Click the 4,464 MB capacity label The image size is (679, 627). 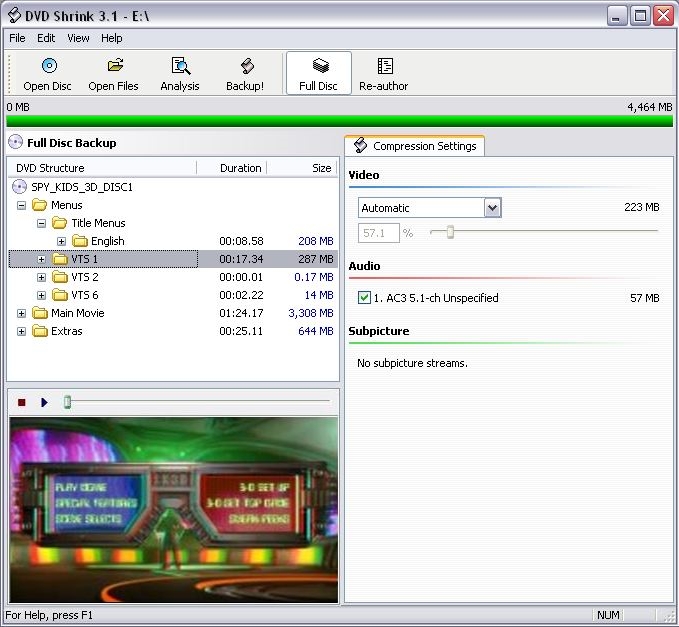coord(650,107)
